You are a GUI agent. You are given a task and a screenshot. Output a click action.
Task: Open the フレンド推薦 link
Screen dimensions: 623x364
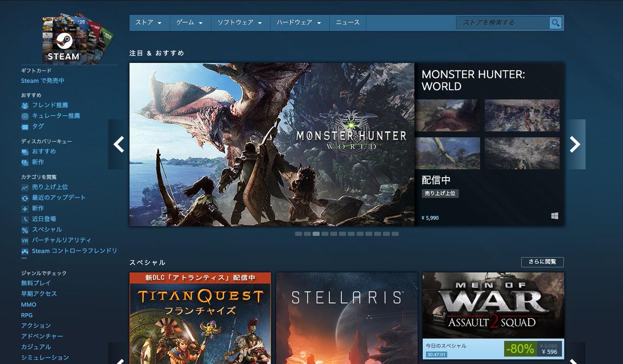[50, 105]
